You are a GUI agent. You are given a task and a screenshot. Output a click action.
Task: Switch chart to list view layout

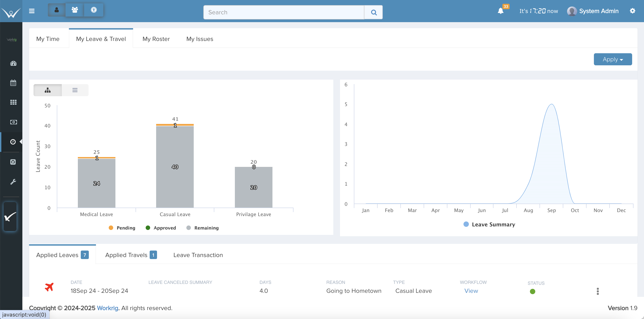point(75,90)
